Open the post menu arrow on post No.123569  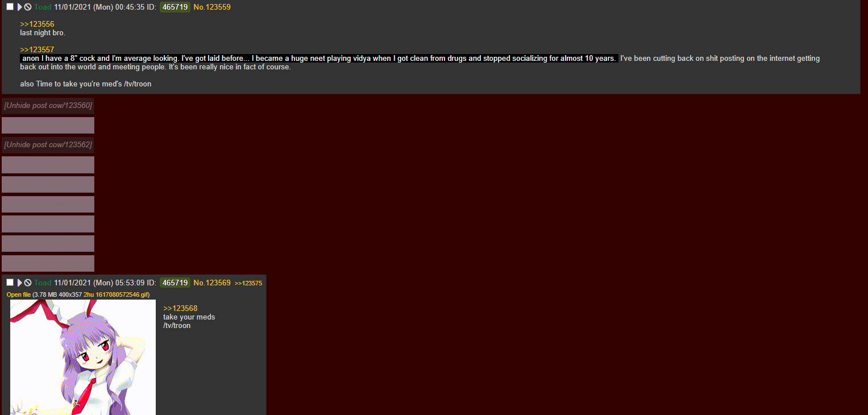point(20,283)
